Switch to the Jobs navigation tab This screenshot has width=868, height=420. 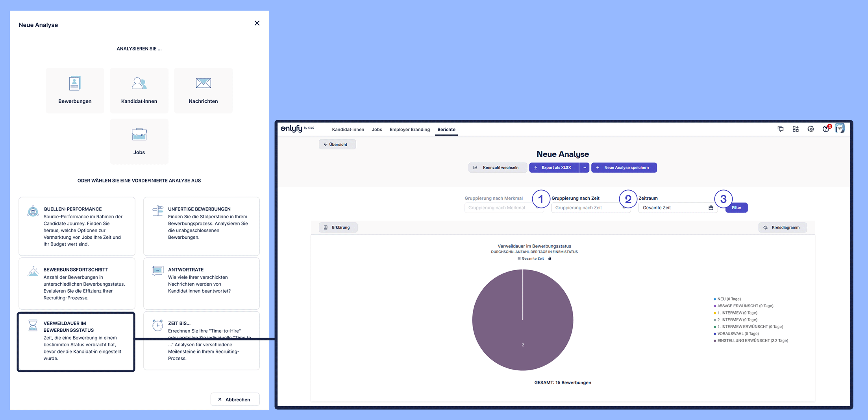pyautogui.click(x=377, y=130)
